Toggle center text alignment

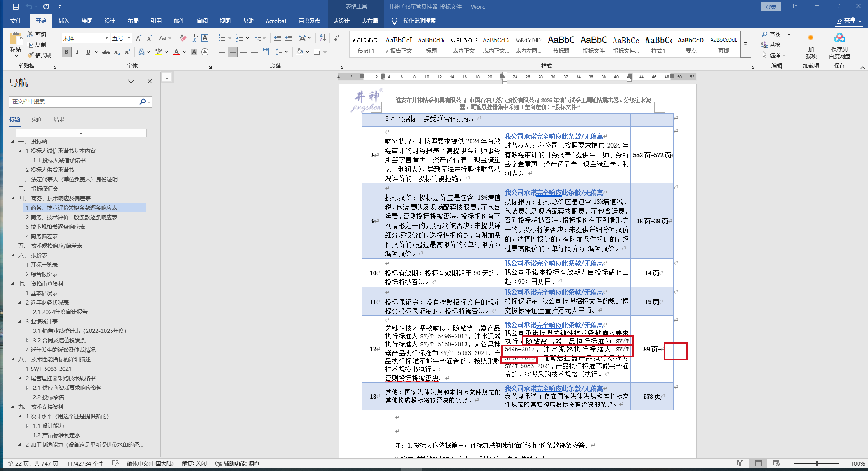point(232,52)
